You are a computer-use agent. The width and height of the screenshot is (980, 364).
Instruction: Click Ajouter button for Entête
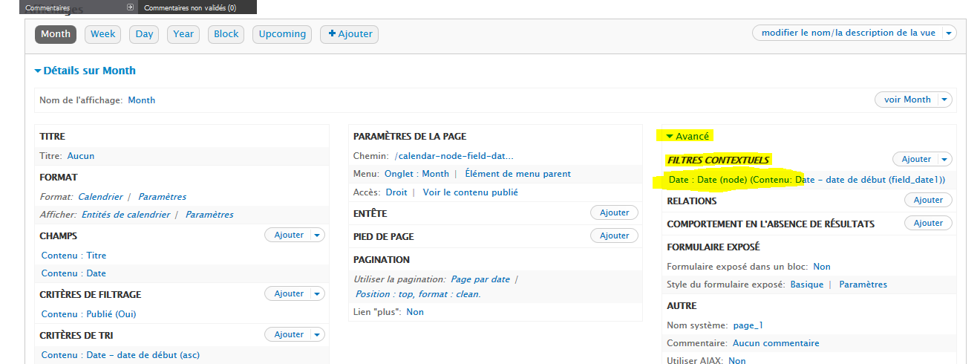click(614, 212)
